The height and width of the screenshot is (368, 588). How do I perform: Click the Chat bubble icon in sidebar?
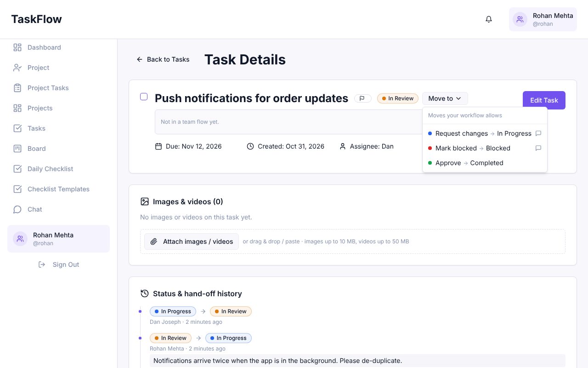pyautogui.click(x=17, y=209)
